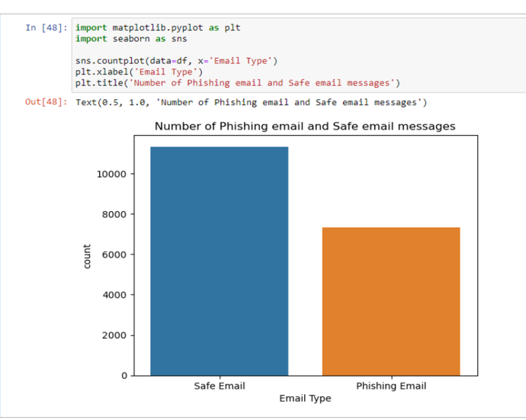Click the chart title text

click(305, 126)
